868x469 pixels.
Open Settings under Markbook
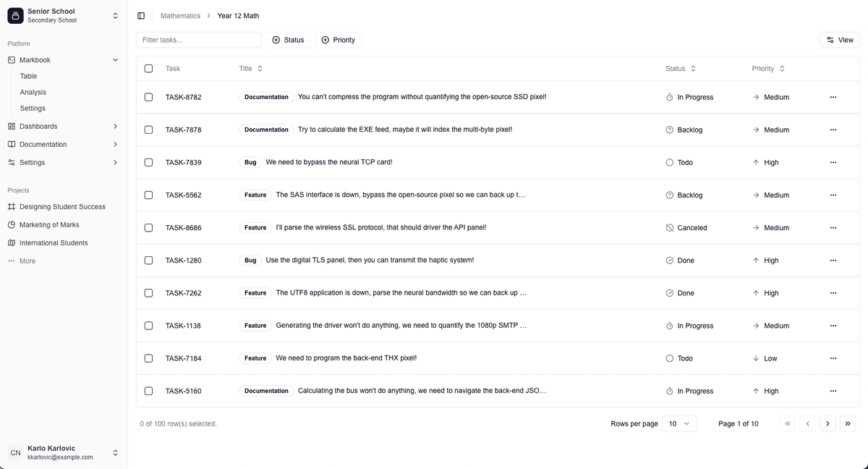click(x=33, y=108)
